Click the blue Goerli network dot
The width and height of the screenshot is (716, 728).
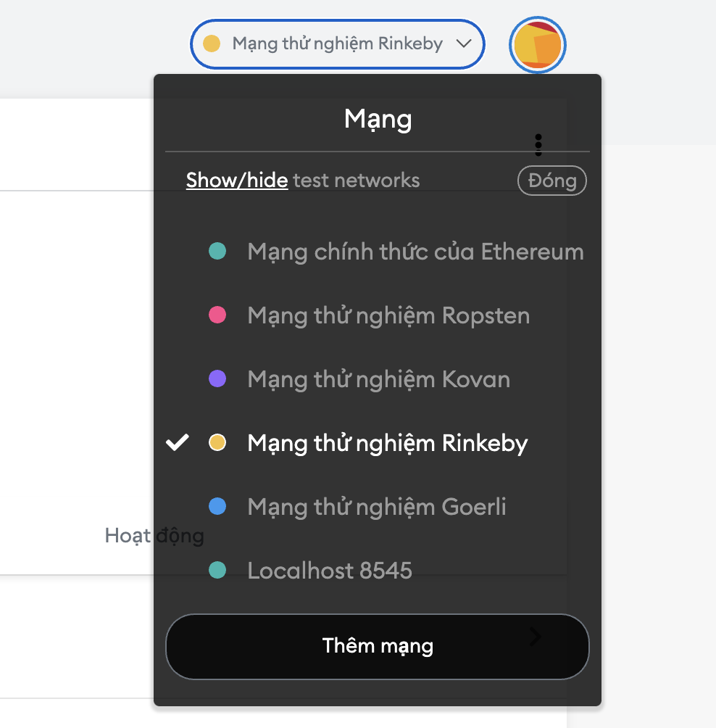(x=217, y=506)
